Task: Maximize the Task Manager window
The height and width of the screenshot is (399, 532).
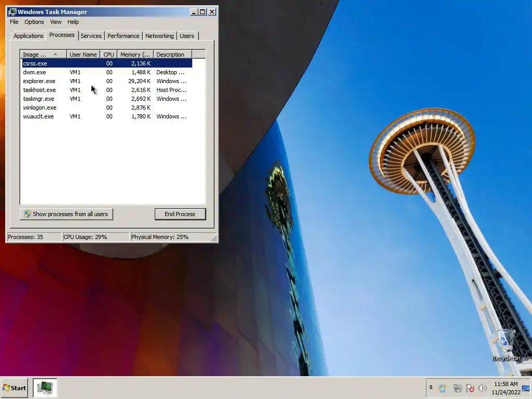Action: tap(202, 12)
